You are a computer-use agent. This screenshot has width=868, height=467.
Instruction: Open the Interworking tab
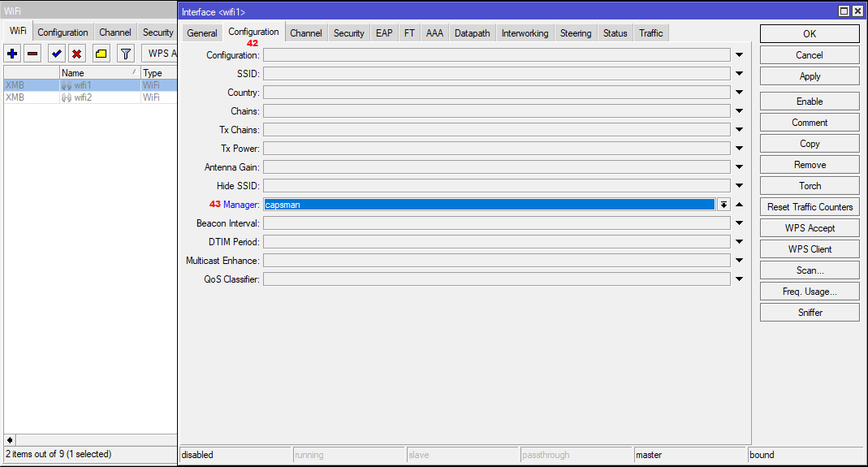coord(525,33)
